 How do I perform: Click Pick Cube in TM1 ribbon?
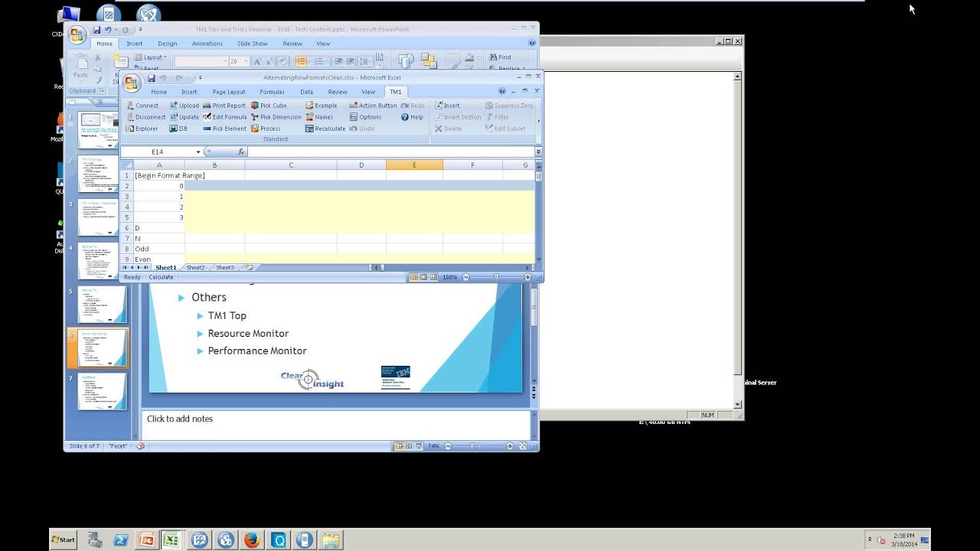269,106
